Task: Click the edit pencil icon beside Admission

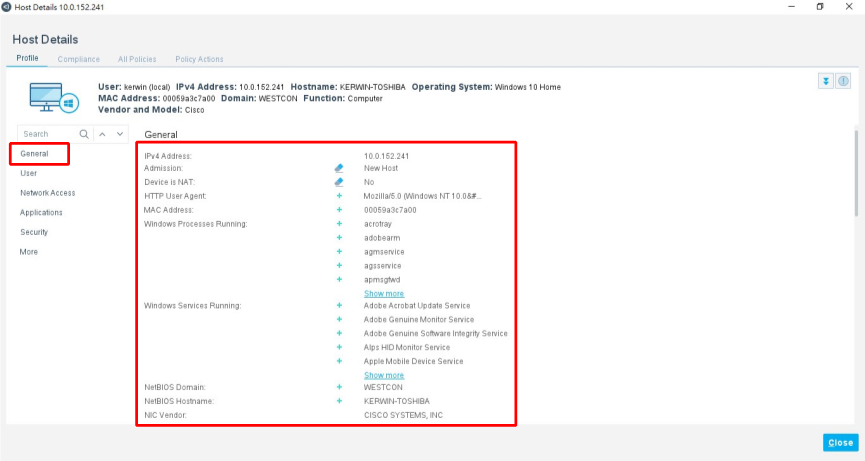Action: pyautogui.click(x=339, y=168)
